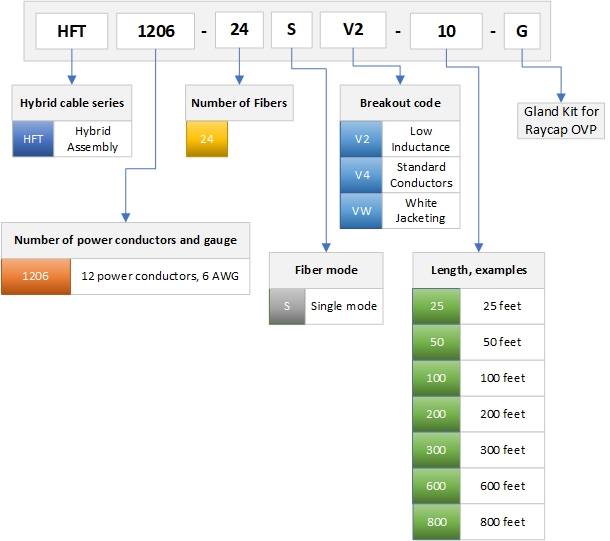Click the Gland Kit for Raycap OVP label

tap(561, 118)
